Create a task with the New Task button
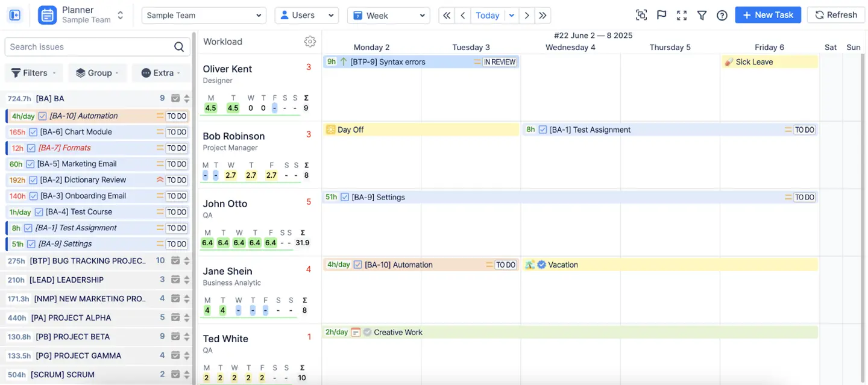868x385 pixels. tap(768, 14)
